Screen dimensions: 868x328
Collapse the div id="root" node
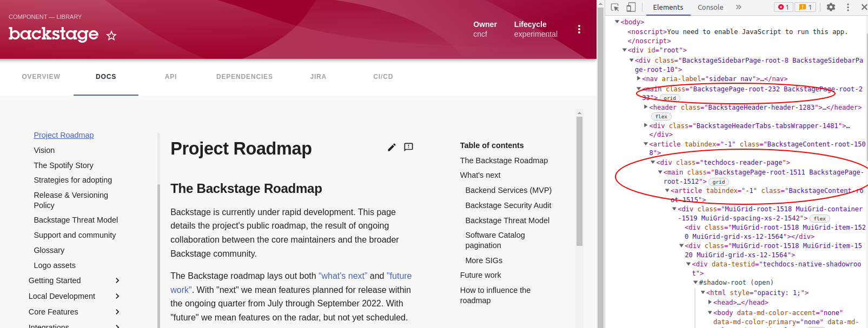[x=624, y=50]
